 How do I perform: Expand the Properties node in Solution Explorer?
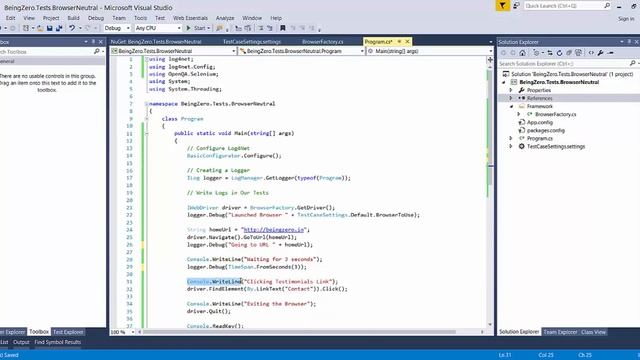pyautogui.click(x=511, y=90)
